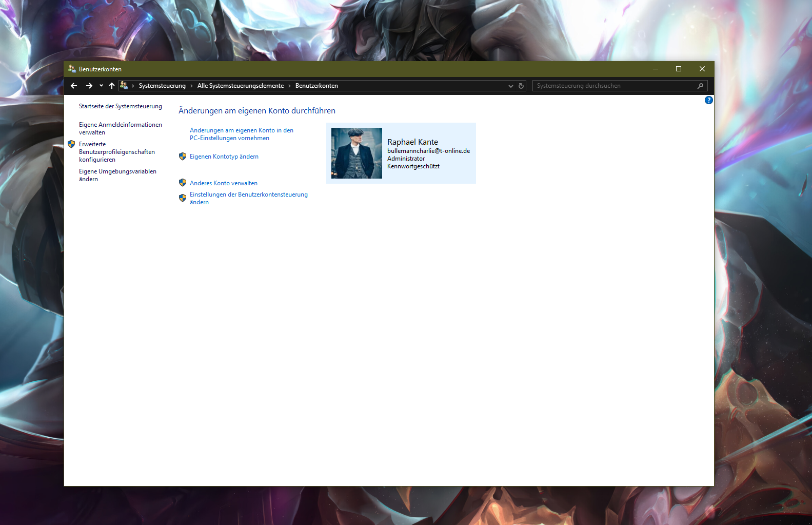Click the search magnifier icon
812x525 pixels.
pos(701,86)
